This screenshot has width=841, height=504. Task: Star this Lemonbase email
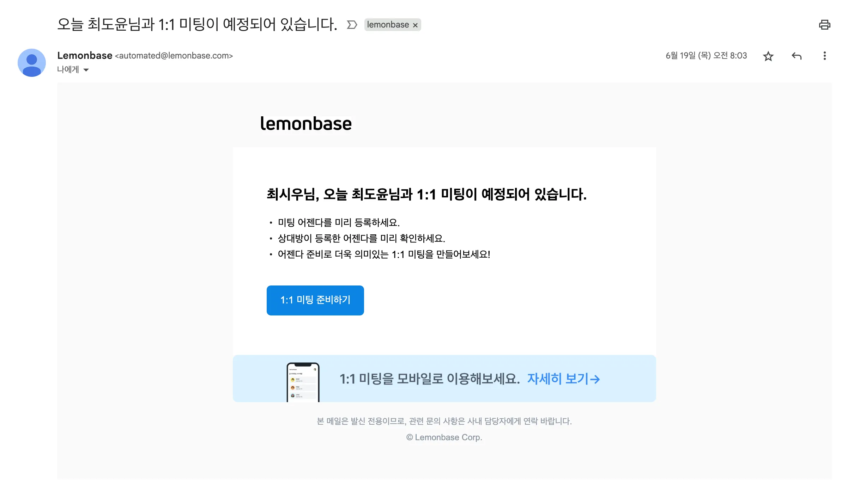point(768,56)
